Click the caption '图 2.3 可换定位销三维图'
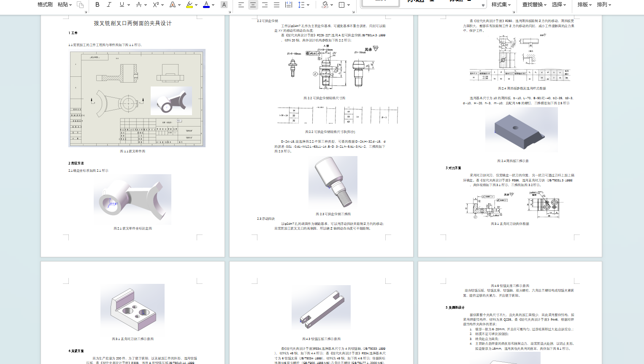The height and width of the screenshot is (364, 644). tap(333, 214)
